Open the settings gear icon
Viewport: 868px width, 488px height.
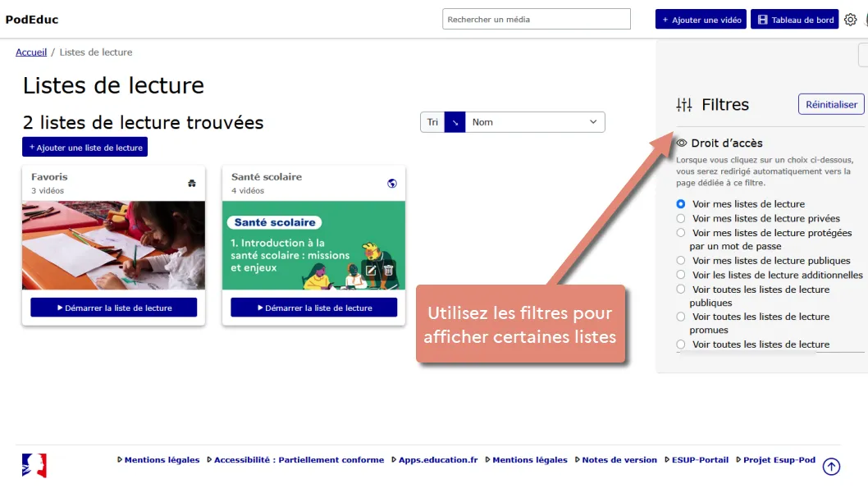point(850,20)
